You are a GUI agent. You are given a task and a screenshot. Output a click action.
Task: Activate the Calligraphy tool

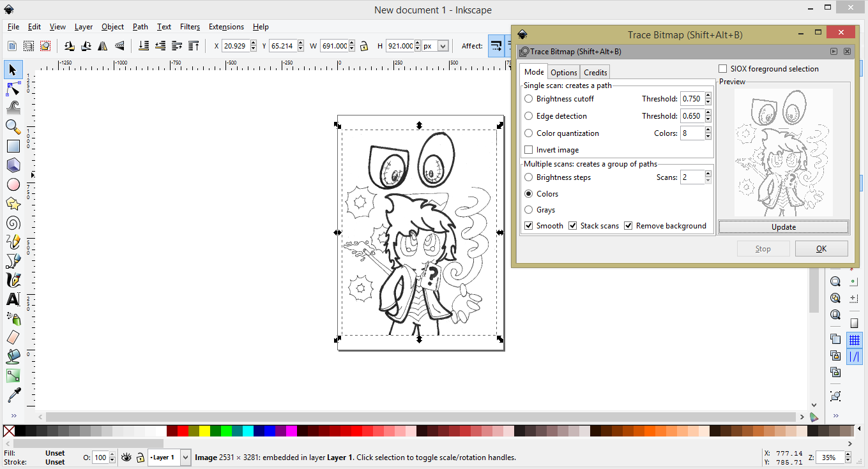13,279
